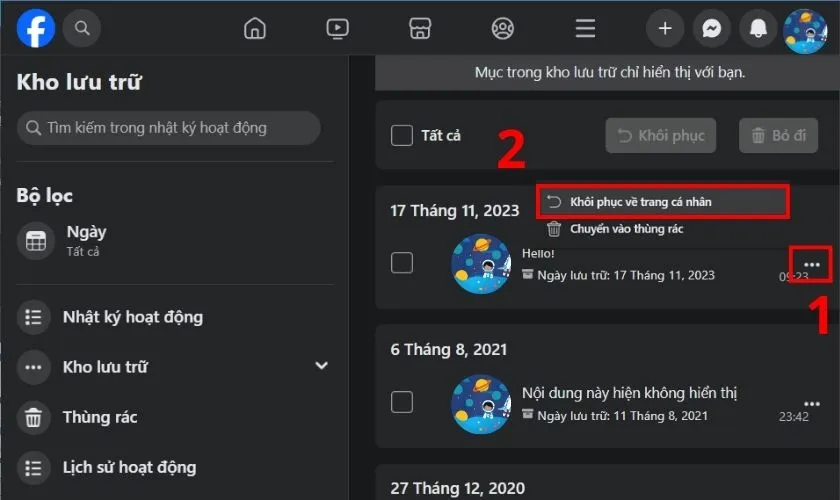The image size is (840, 500).
Task: Open the Facebook home logo
Action: pos(36,28)
